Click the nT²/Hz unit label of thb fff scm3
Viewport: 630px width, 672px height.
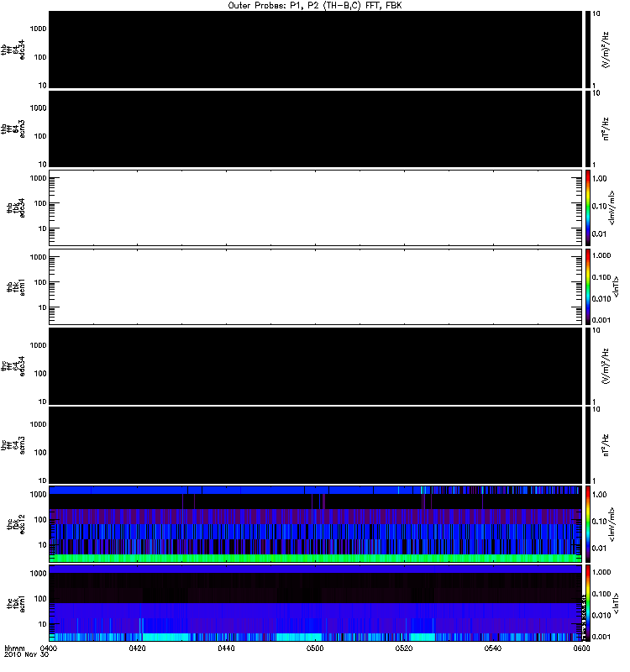pos(606,129)
